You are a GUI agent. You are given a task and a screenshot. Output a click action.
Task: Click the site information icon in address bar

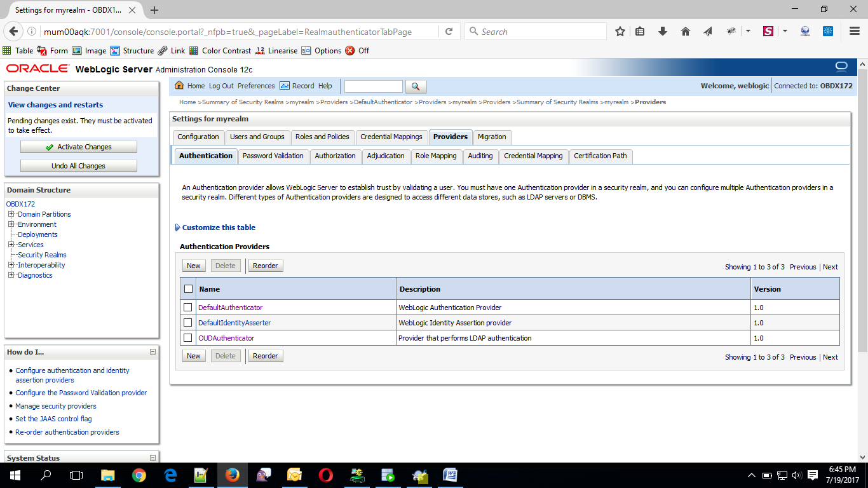(x=32, y=32)
